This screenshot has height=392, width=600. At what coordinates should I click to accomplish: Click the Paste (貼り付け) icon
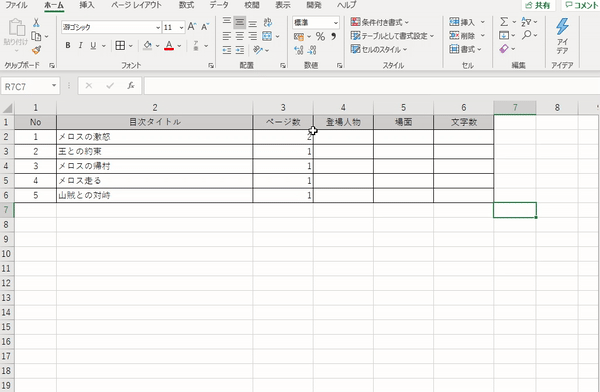(16, 28)
